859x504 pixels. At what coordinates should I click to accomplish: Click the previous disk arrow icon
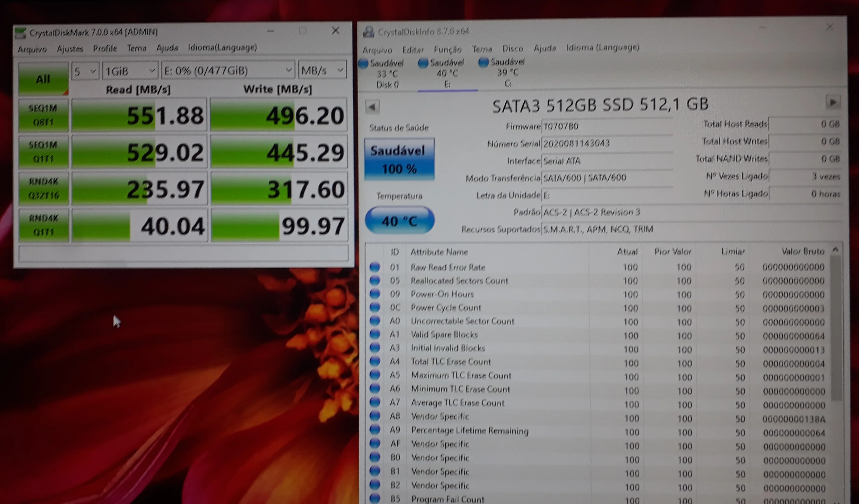(372, 107)
